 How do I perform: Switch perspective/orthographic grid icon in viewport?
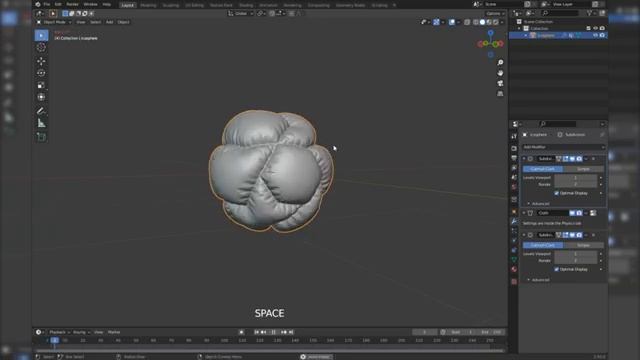(x=500, y=94)
